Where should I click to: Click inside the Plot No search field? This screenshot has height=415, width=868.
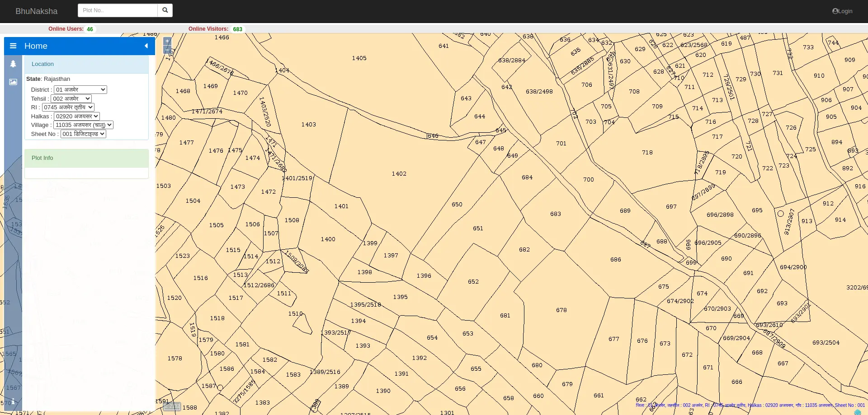pyautogui.click(x=118, y=10)
